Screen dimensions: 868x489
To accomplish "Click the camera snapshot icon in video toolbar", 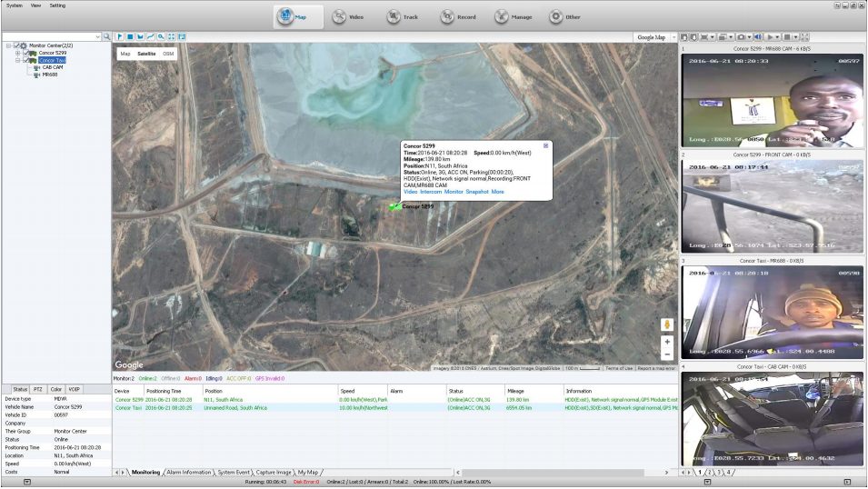I will 741,37.
